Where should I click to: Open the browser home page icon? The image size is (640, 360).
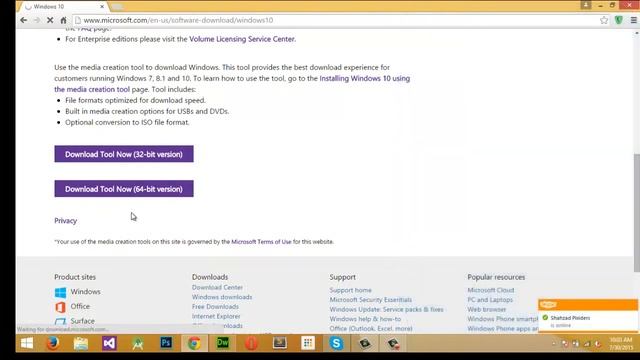click(63, 20)
